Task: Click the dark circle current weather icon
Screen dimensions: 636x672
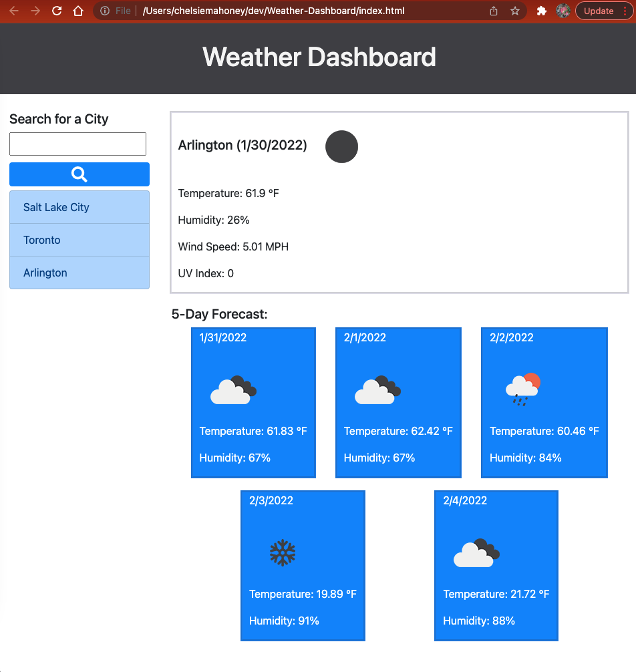Action: coord(341,146)
